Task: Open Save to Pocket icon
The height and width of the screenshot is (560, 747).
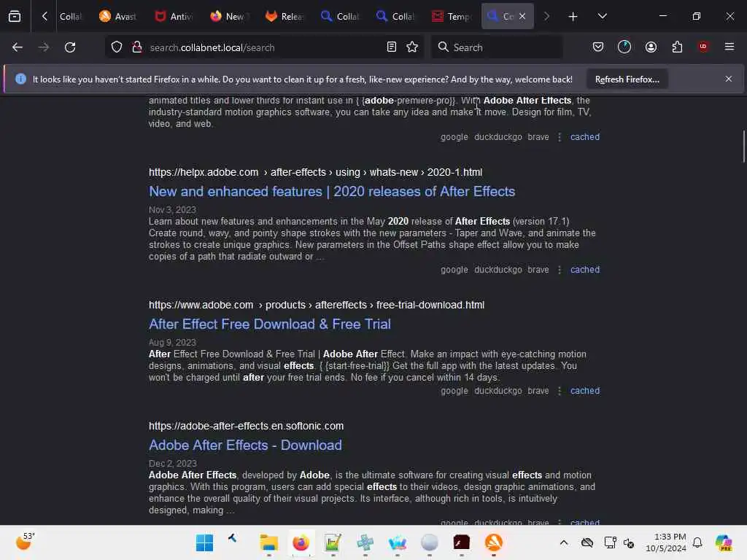Action: tap(598, 47)
